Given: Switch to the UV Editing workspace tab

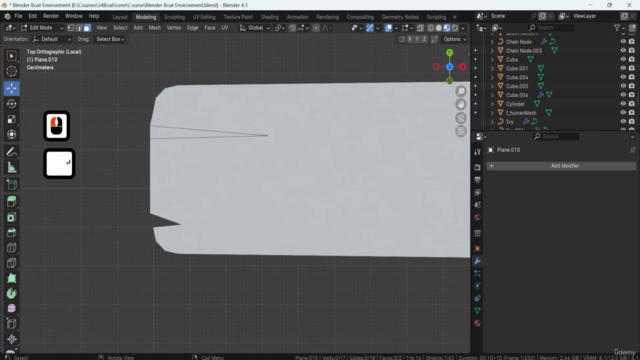Looking at the screenshot, I should coord(204,17).
